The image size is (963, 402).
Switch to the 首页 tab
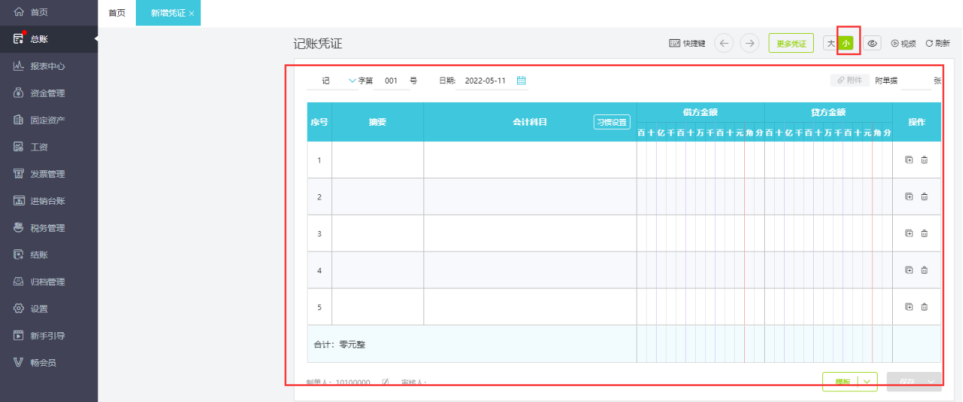[x=117, y=13]
